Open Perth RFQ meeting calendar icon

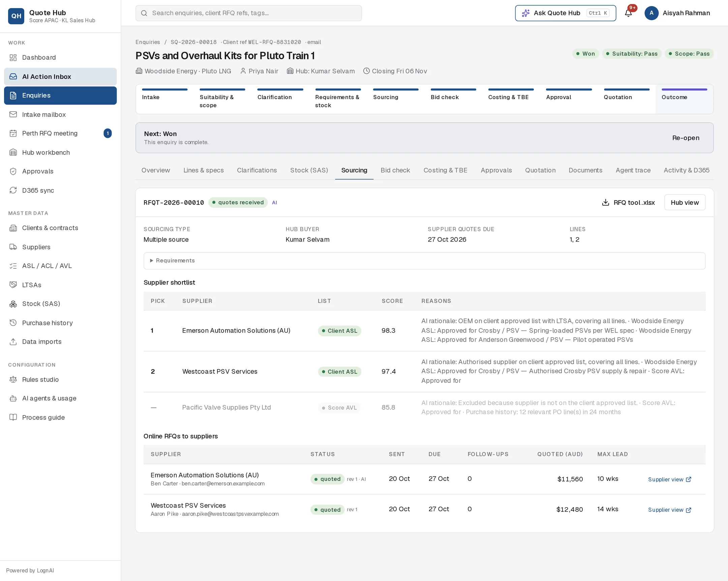click(13, 133)
